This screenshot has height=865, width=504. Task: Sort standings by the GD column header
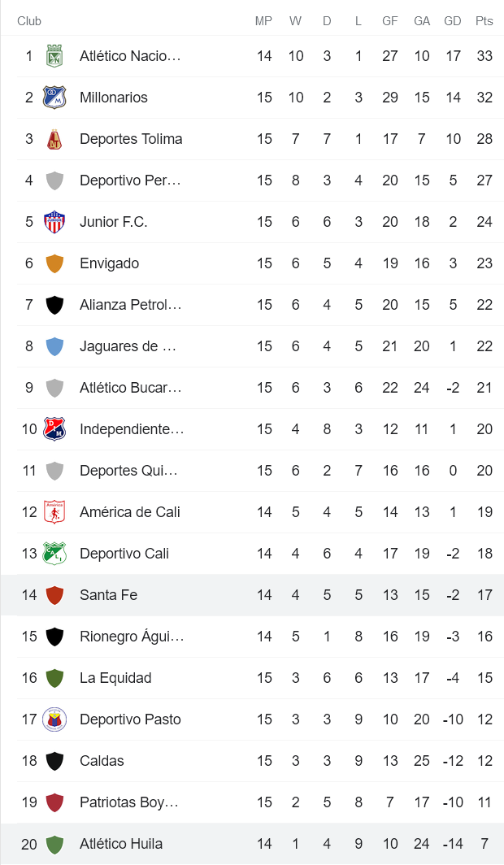pyautogui.click(x=453, y=22)
